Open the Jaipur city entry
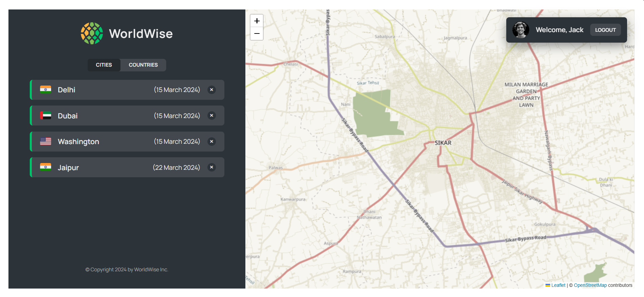644x297 pixels. pyautogui.click(x=127, y=167)
